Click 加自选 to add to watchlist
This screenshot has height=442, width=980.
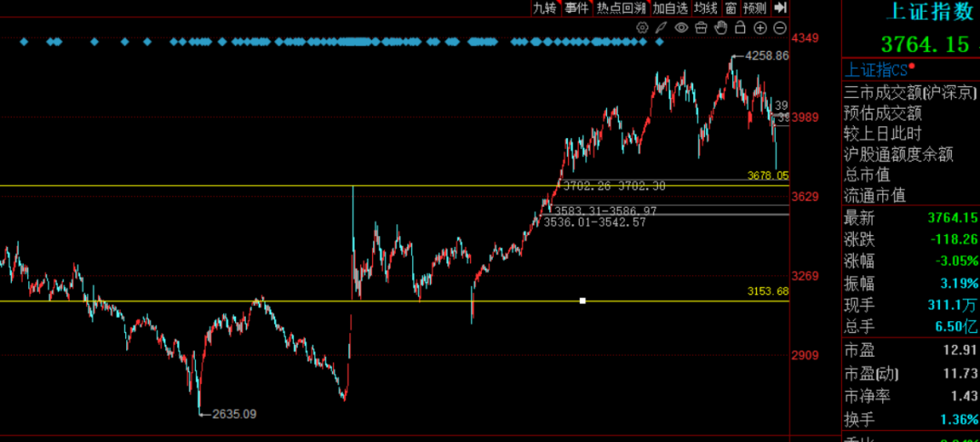(x=670, y=7)
